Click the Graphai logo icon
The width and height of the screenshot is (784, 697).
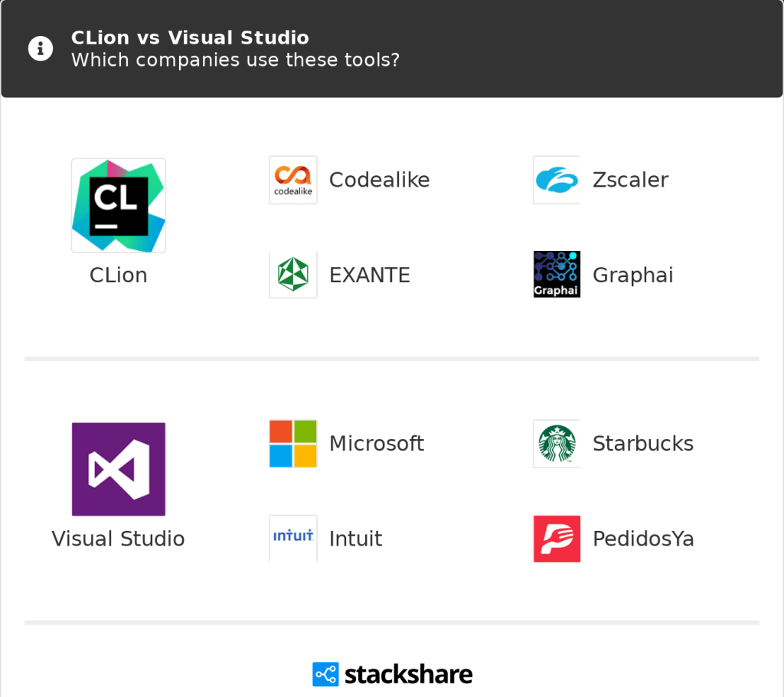point(557,275)
